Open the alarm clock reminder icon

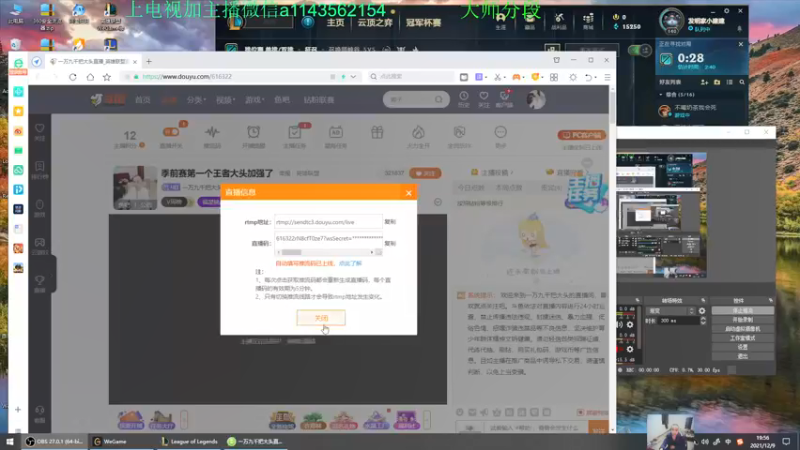point(253,132)
